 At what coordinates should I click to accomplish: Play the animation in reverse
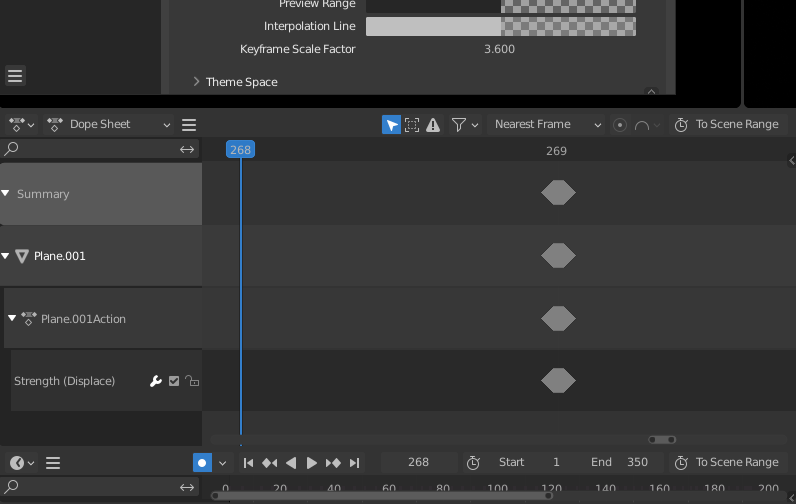(291, 463)
